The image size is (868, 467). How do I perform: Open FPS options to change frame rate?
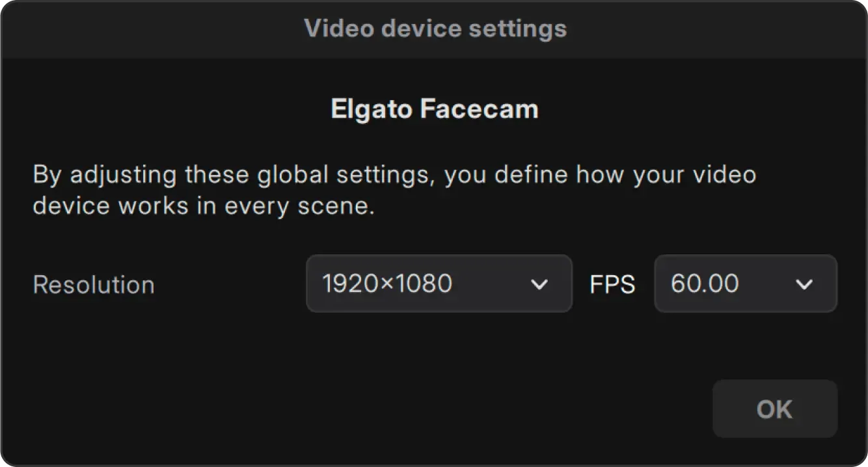746,284
